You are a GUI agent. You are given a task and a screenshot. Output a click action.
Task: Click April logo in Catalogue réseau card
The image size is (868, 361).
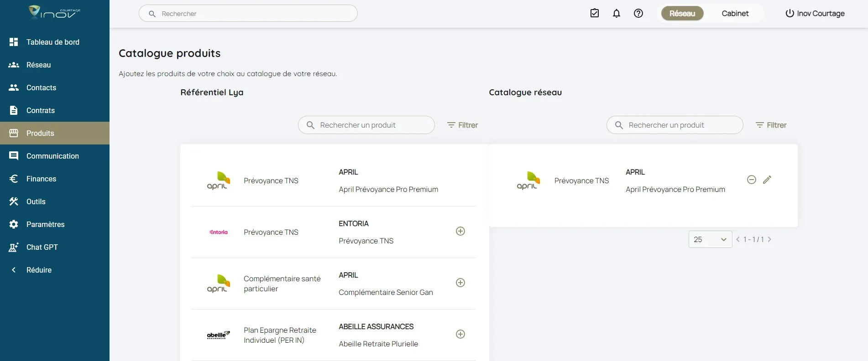tap(528, 180)
